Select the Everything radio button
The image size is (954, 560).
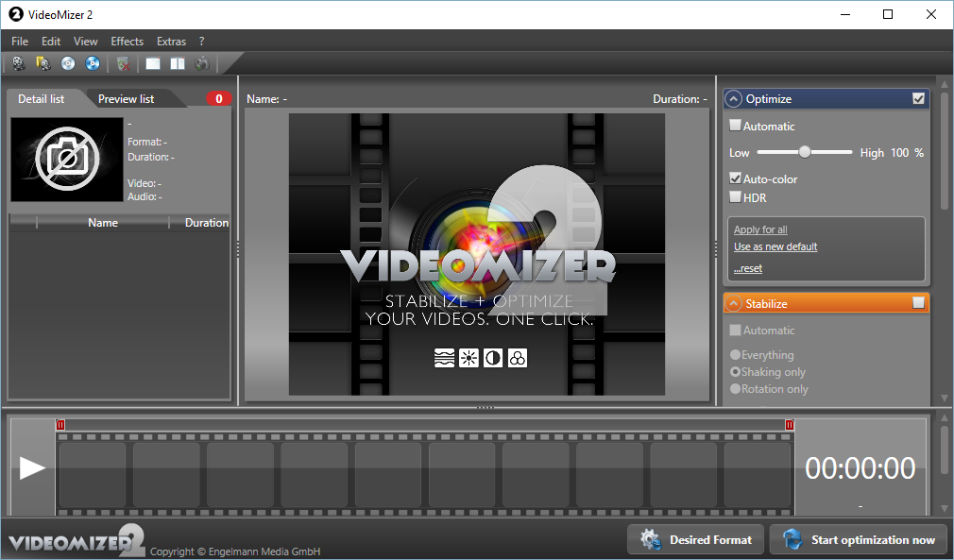(735, 354)
